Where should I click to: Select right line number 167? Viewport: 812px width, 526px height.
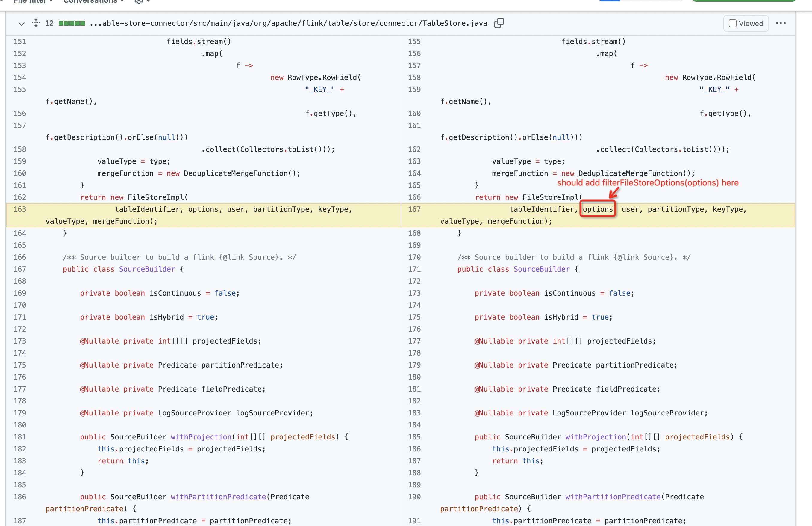(x=414, y=209)
